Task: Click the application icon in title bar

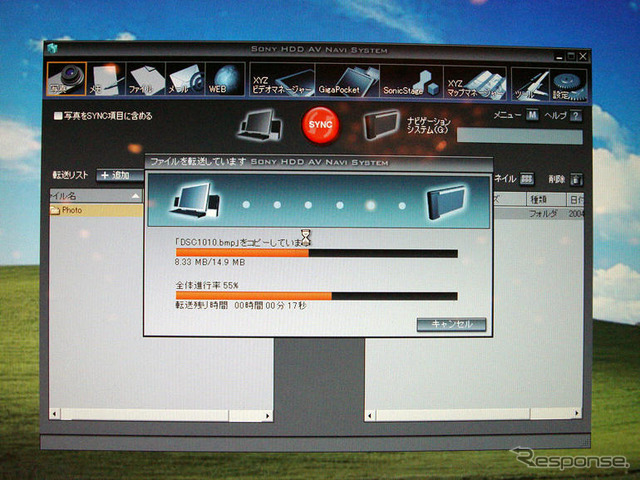Action: click(x=52, y=49)
